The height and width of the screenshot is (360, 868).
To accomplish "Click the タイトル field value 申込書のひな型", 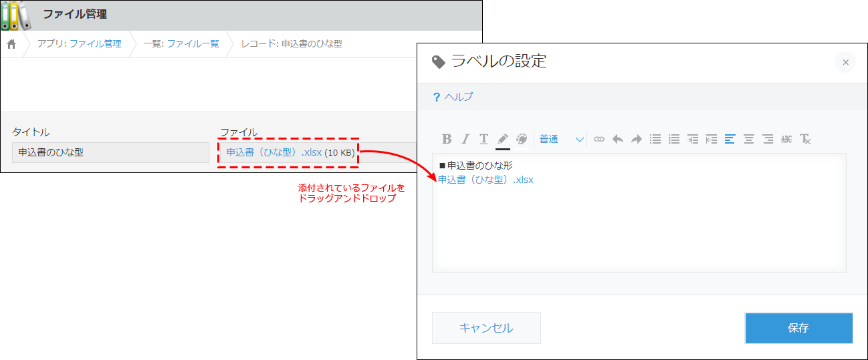I will (110, 152).
